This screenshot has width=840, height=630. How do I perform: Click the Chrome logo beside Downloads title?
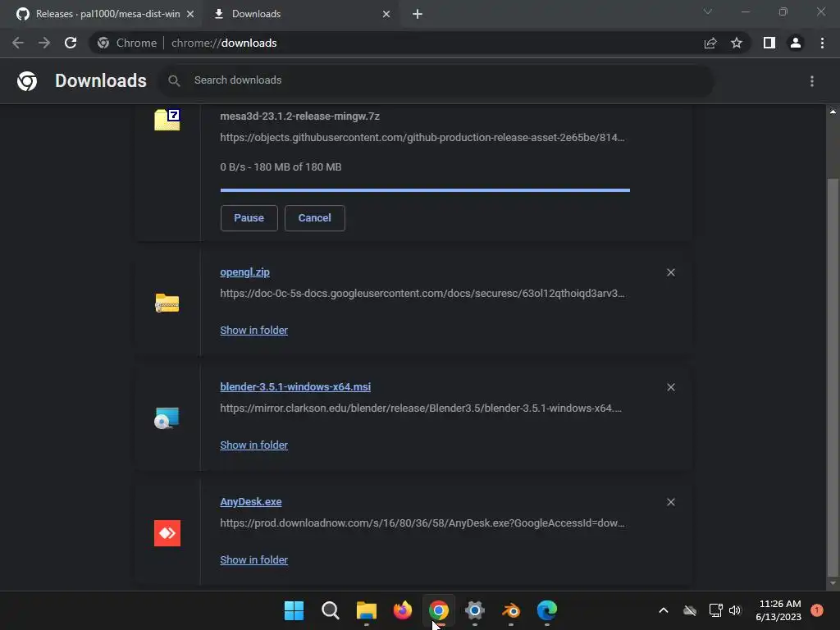pyautogui.click(x=27, y=81)
